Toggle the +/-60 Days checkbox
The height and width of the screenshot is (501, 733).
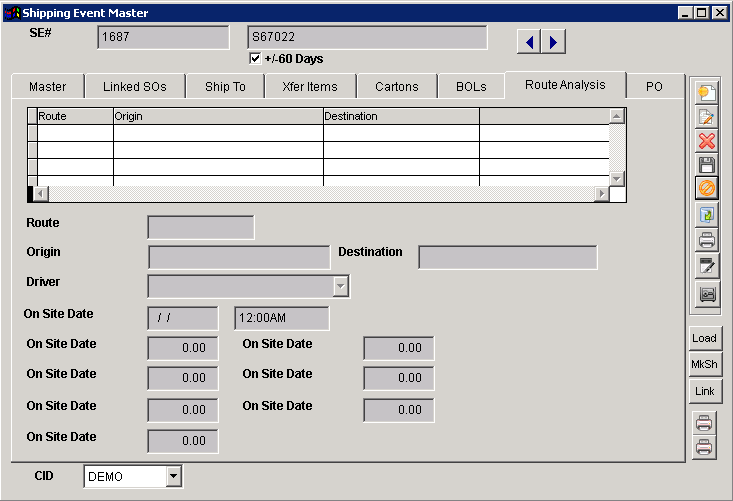coord(255,58)
